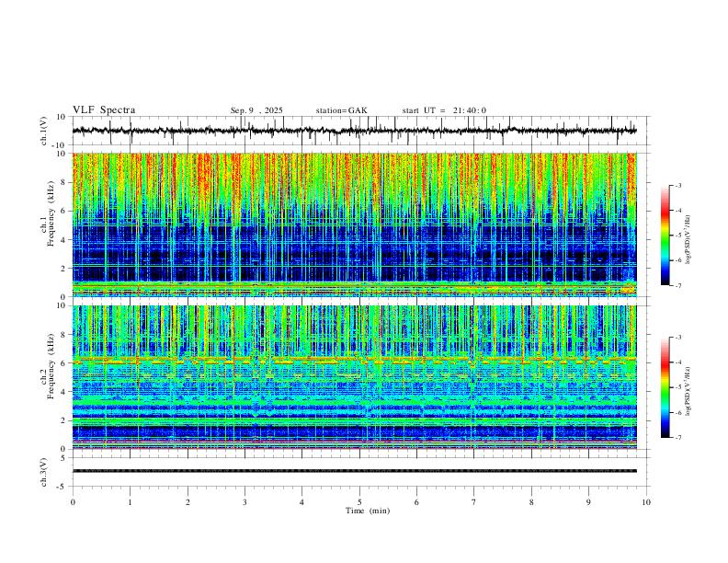The width and height of the screenshot is (728, 563).
Task: Click the "-3" label on upper color bar
Action: [x=678, y=185]
